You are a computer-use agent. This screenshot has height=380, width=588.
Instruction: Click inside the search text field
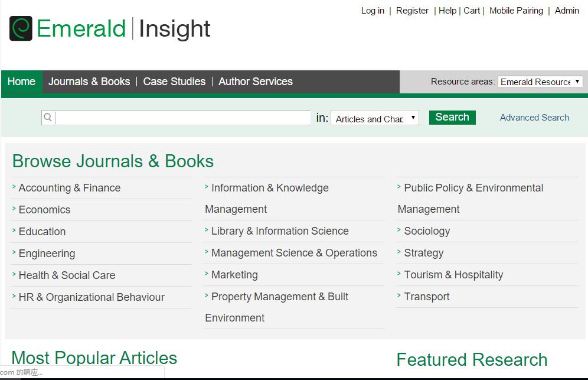coord(183,118)
